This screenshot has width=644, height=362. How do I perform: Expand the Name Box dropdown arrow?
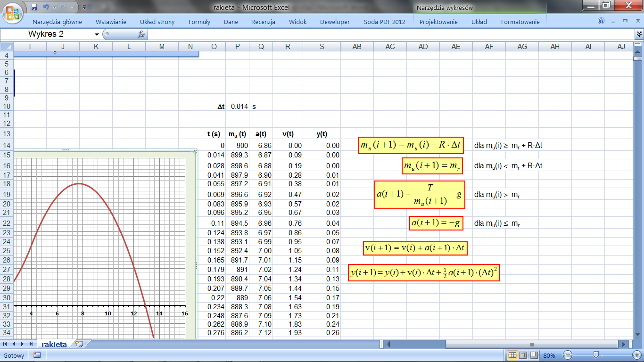click(97, 34)
